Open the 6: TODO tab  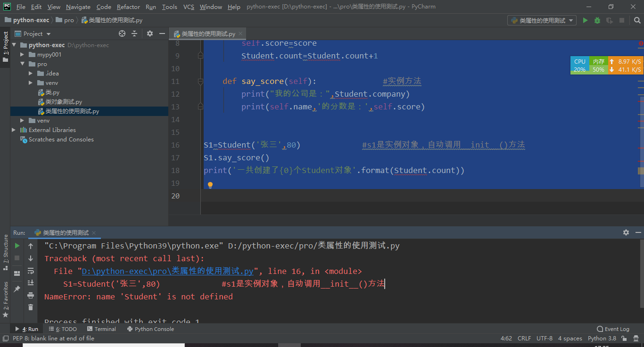point(63,329)
